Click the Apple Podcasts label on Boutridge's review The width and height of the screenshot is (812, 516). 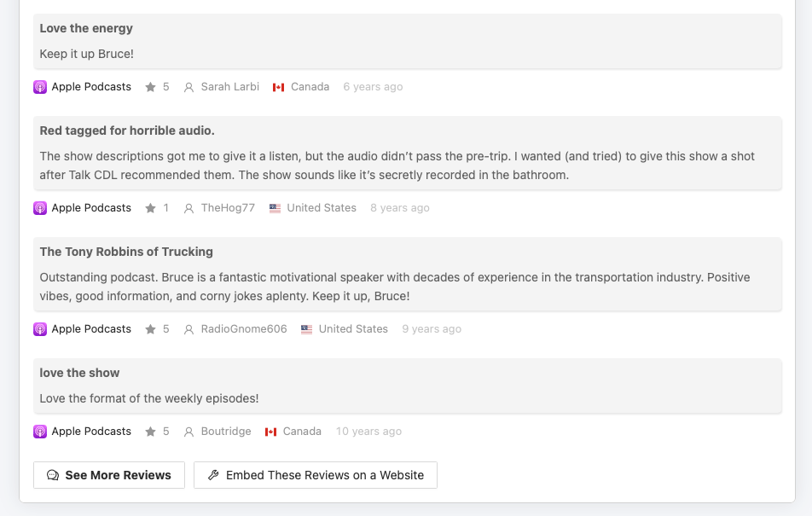pyautogui.click(x=91, y=432)
